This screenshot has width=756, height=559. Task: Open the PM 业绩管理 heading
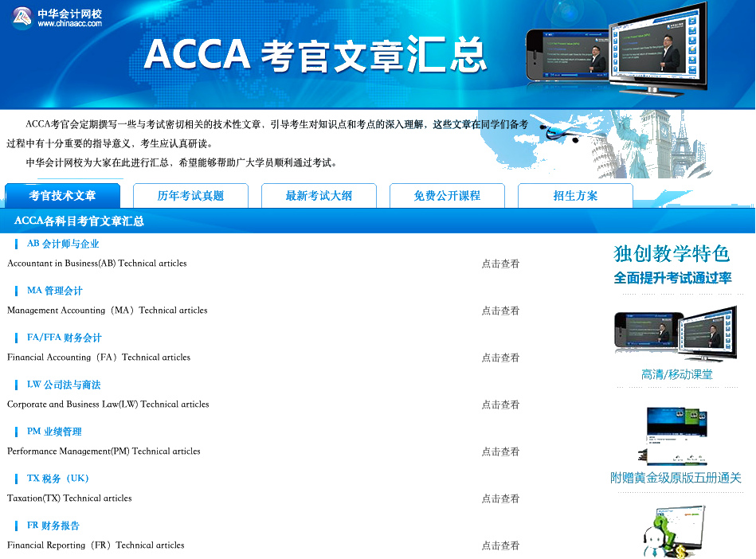pos(54,432)
